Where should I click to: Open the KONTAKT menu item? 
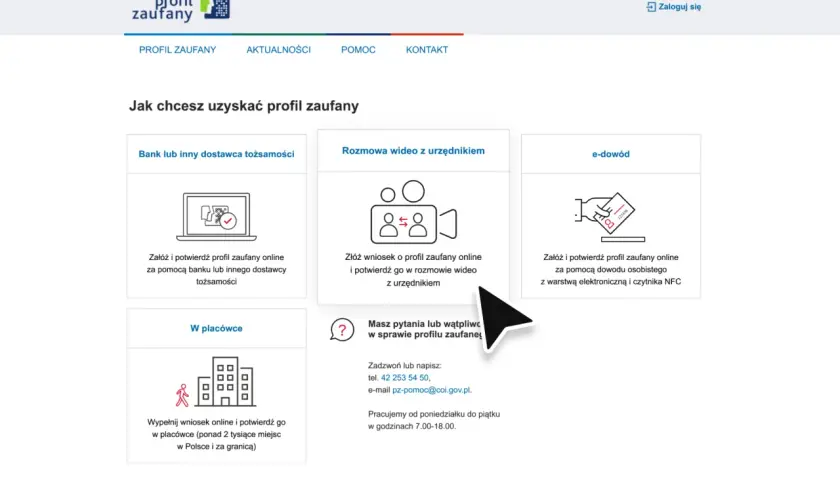tap(427, 50)
